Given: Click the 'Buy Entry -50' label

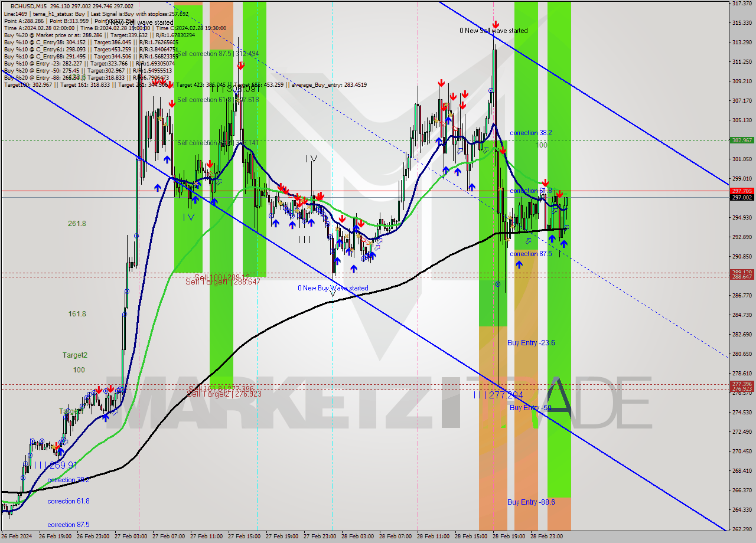Looking at the screenshot, I should tap(530, 408).
